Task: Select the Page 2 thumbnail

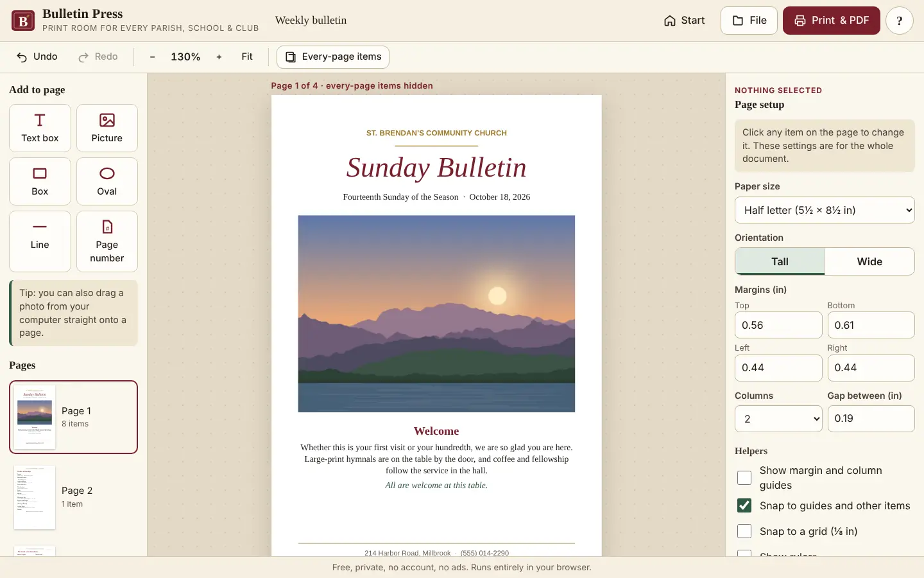Action: [73, 497]
